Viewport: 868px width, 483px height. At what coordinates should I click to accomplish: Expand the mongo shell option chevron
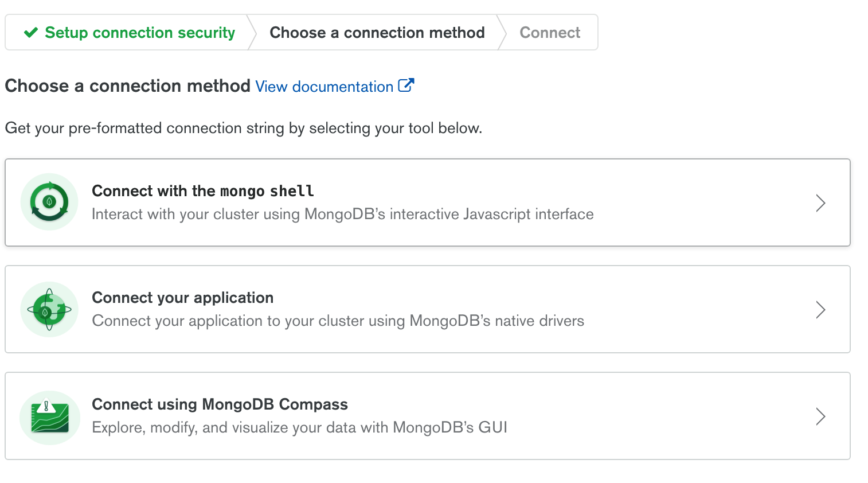click(x=820, y=203)
